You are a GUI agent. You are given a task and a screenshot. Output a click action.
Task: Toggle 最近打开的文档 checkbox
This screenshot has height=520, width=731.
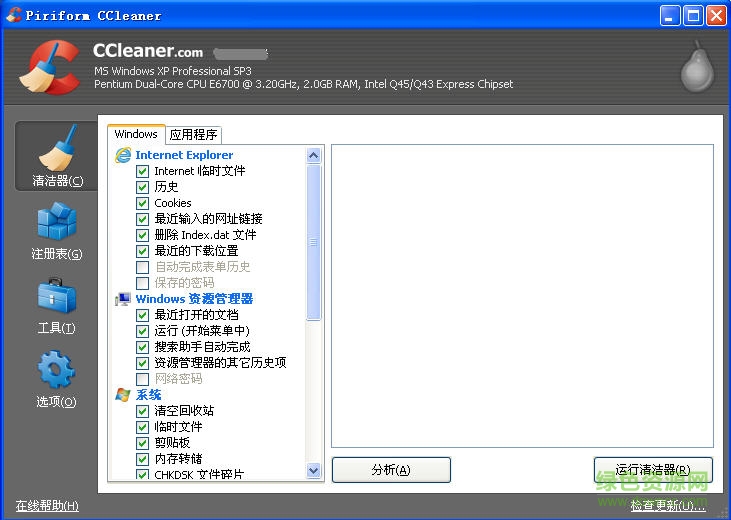(143, 315)
